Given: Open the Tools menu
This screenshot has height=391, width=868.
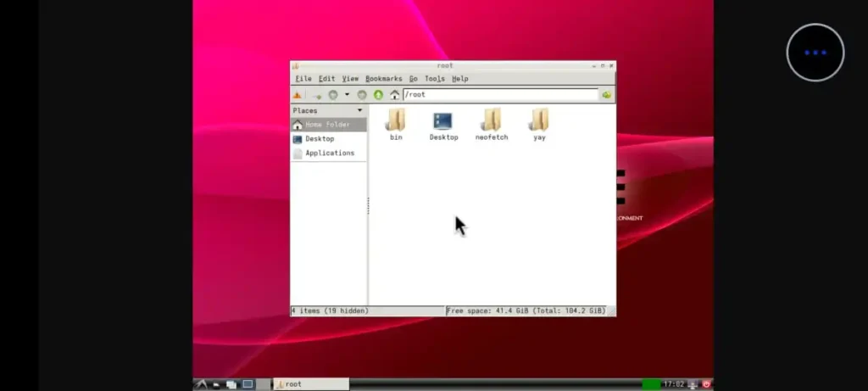Looking at the screenshot, I should pyautogui.click(x=434, y=79).
